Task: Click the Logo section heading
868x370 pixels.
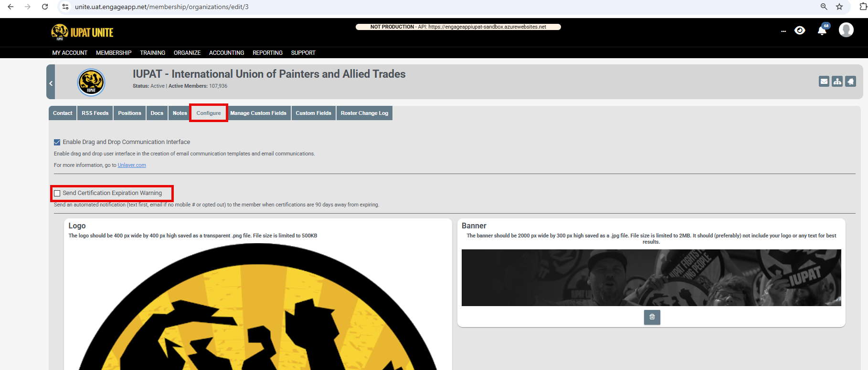Action: (x=77, y=226)
